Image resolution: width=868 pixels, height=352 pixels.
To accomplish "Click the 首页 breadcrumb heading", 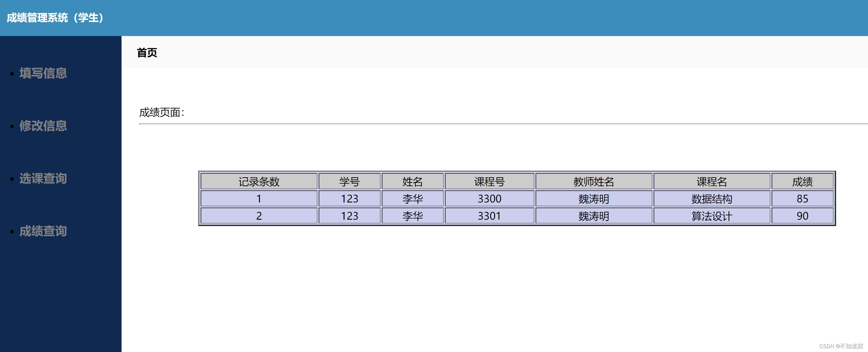I will [147, 53].
